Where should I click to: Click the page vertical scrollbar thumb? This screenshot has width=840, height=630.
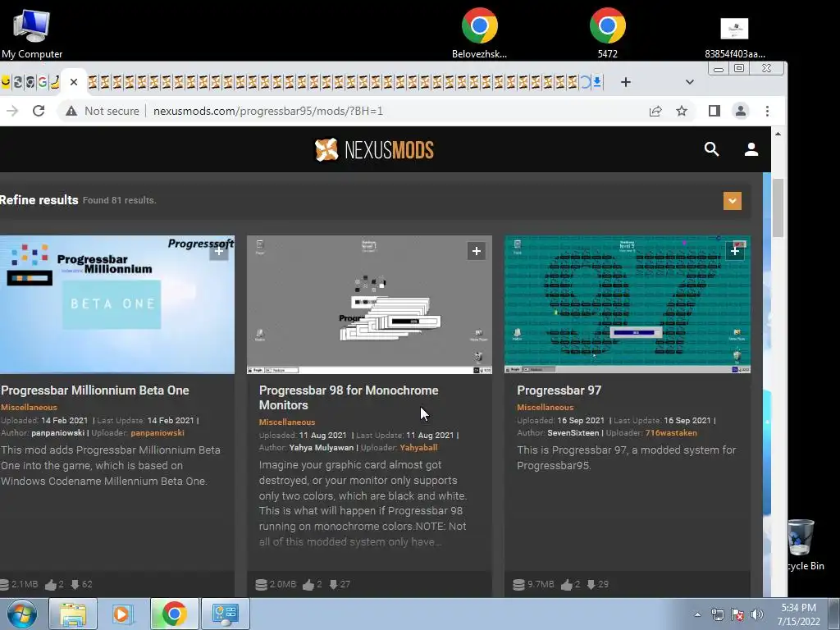point(778,208)
